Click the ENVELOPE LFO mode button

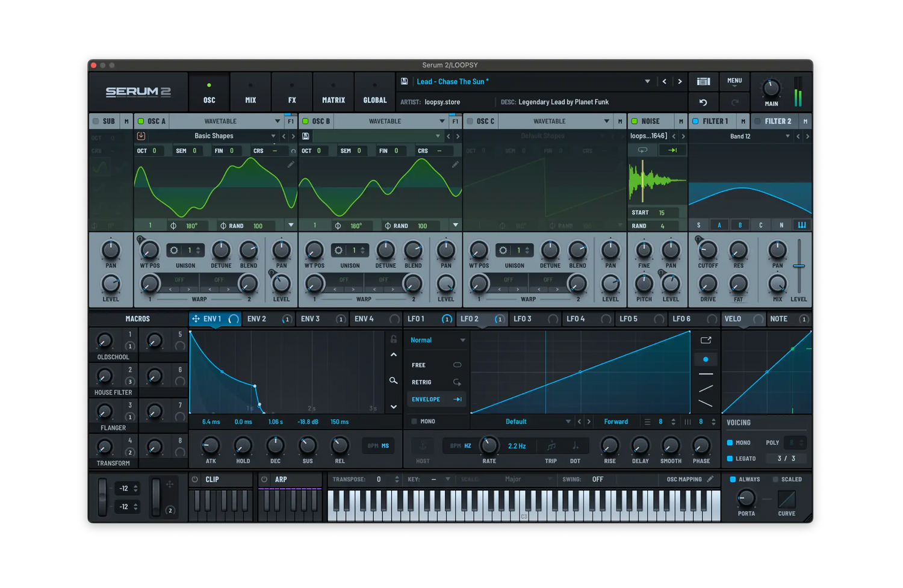pyautogui.click(x=436, y=399)
